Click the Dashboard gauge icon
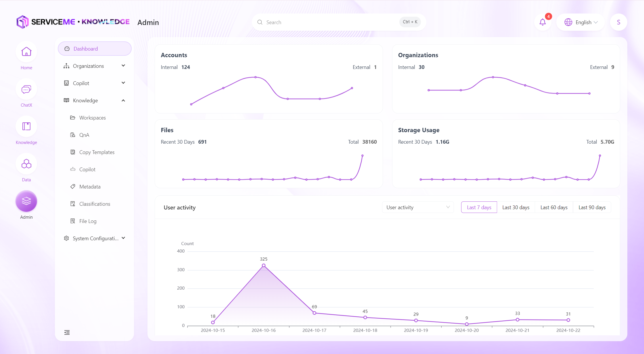The width and height of the screenshot is (644, 354). click(67, 49)
